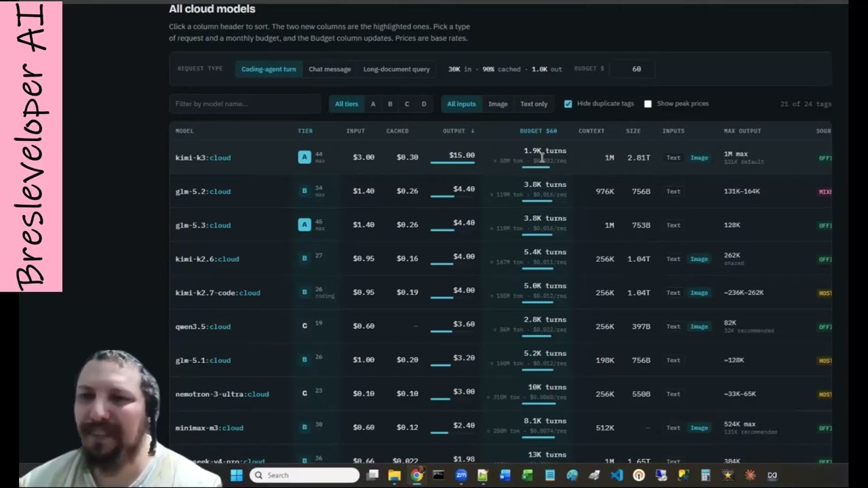
Task: Sort by the Budget $60 column header
Action: pos(538,131)
